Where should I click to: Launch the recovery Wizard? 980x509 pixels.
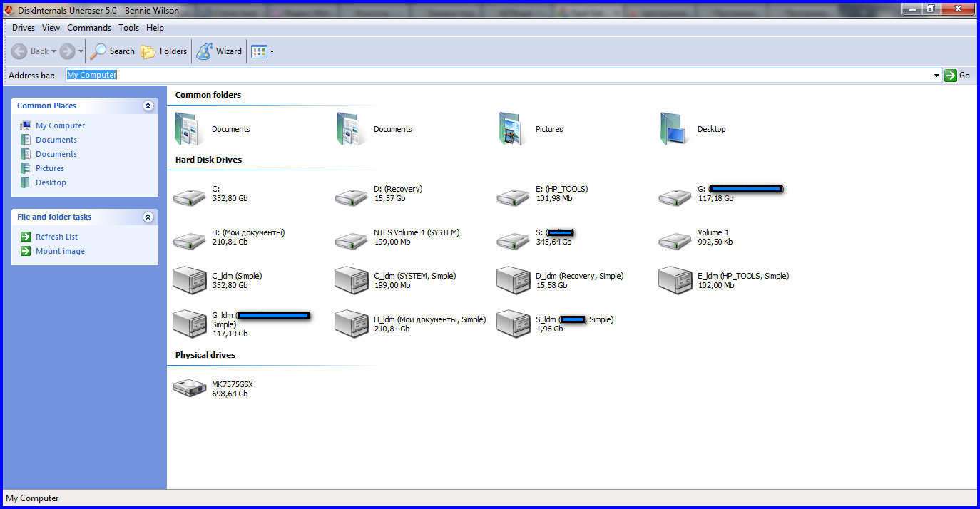pyautogui.click(x=219, y=51)
